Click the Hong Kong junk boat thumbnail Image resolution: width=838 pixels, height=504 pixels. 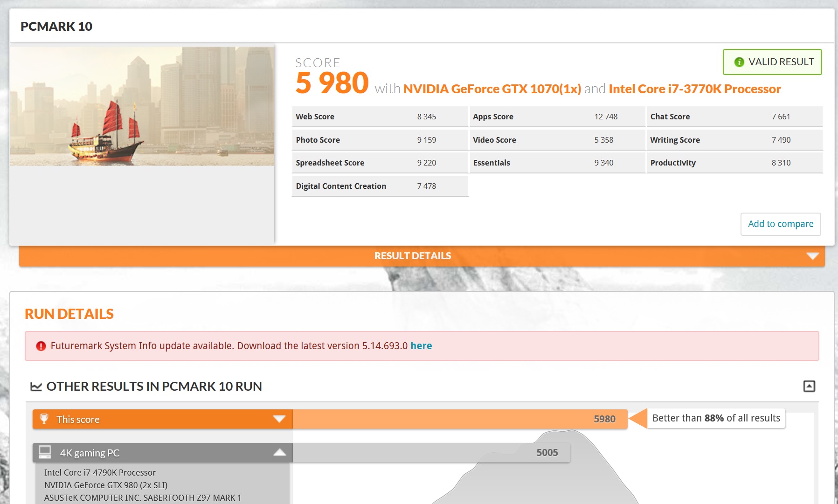coord(142,106)
